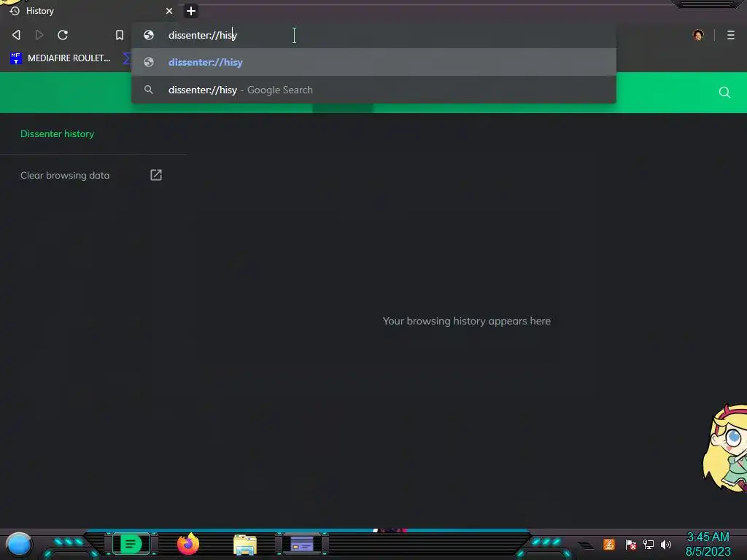
Task: Open Clear browsing data
Action: 65,175
